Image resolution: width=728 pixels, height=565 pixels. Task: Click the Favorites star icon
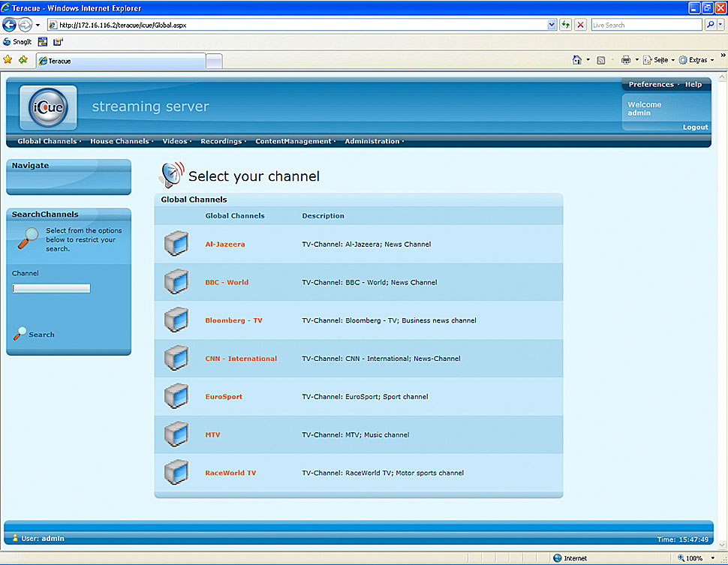[x=8, y=60]
